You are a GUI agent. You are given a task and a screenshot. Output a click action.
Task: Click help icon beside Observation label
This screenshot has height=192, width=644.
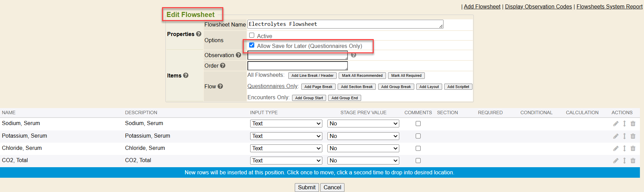coord(238,55)
